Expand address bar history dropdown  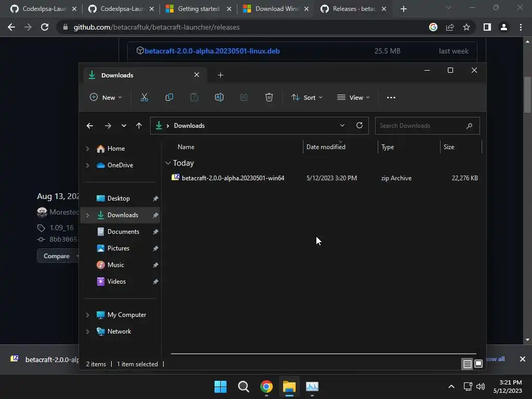342,126
